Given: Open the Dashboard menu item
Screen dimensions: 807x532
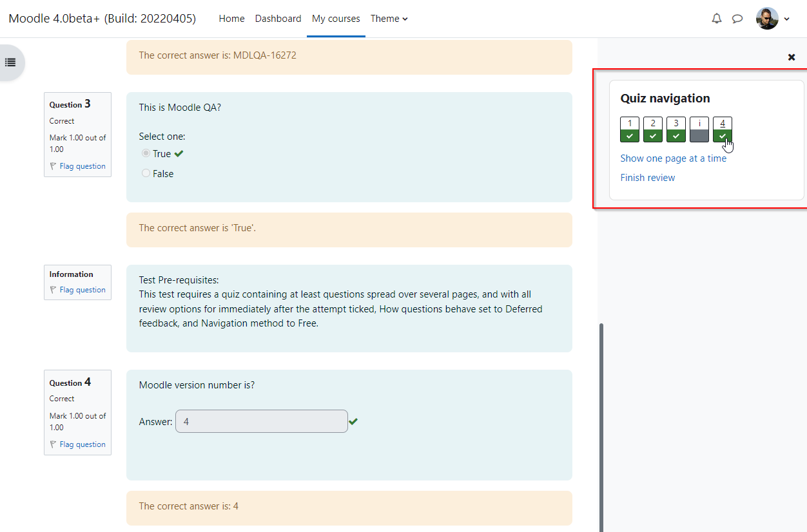Looking at the screenshot, I should pyautogui.click(x=278, y=19).
